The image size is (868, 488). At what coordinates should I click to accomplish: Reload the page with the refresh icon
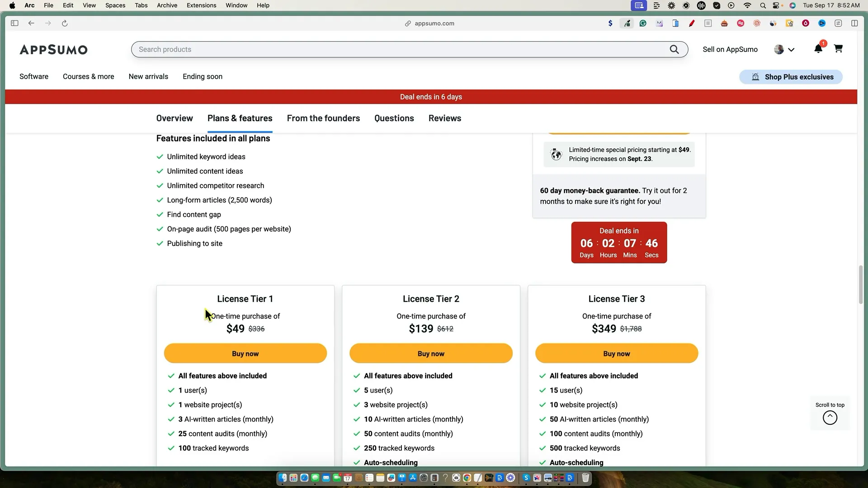[x=65, y=23]
